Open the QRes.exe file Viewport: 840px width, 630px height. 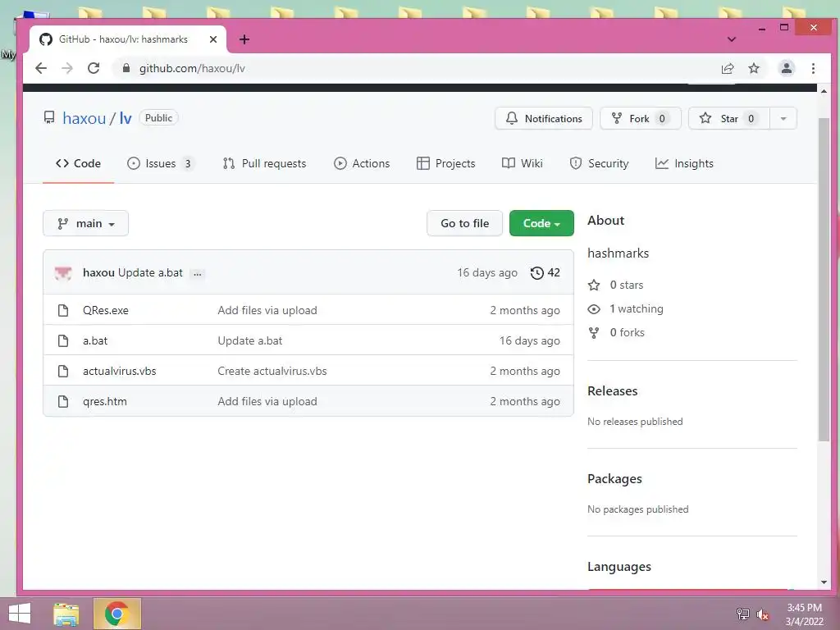(106, 310)
